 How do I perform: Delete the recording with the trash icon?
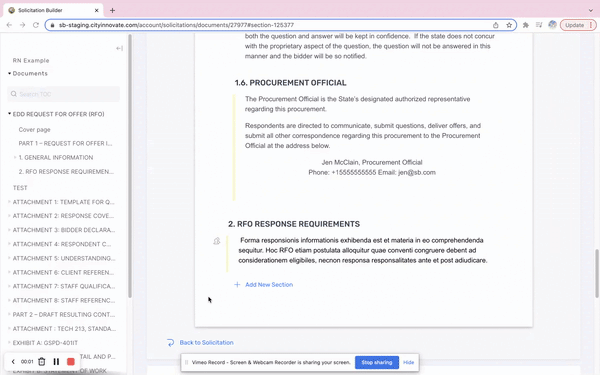[42, 362]
